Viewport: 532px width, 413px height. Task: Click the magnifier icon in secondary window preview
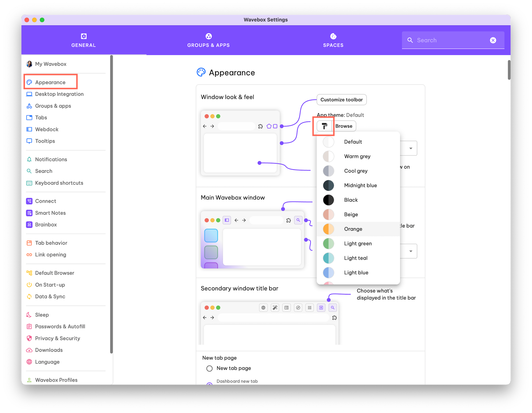click(332, 308)
